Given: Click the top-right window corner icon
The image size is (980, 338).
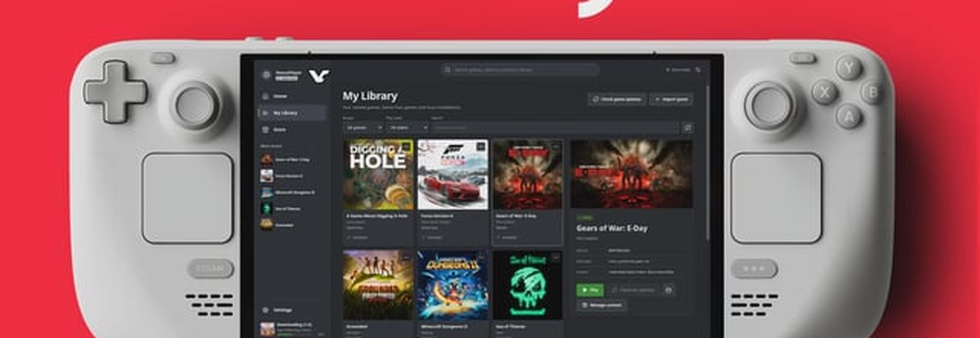Looking at the screenshot, I should pyautogui.click(x=698, y=69).
